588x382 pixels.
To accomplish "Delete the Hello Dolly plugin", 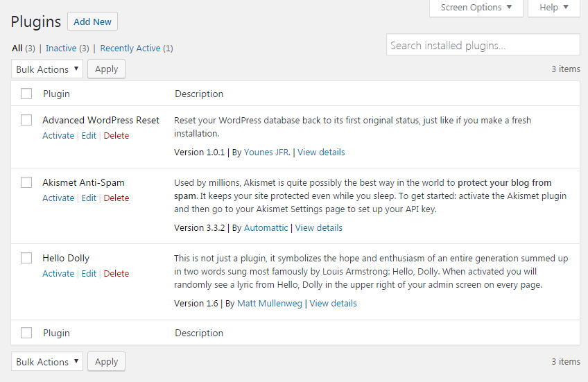I will point(116,274).
